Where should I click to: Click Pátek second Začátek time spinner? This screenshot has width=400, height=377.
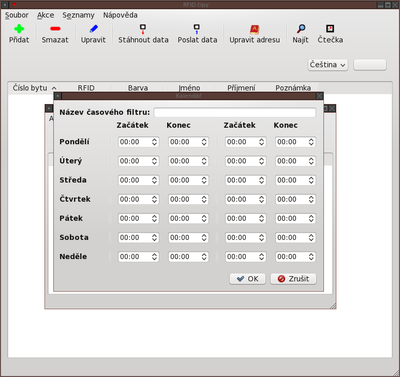[x=245, y=218]
